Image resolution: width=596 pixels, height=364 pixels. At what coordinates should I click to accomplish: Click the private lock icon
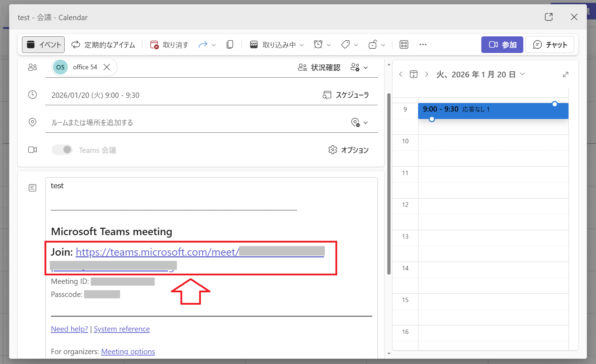click(372, 44)
